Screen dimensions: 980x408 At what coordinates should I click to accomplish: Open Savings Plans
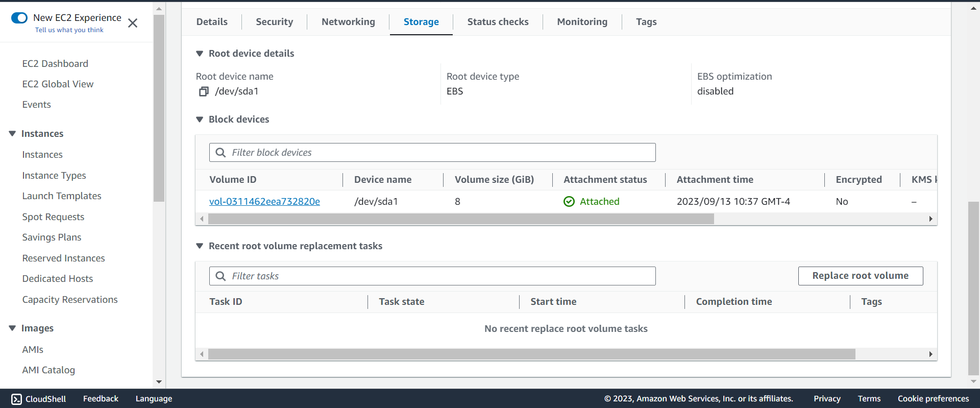coord(52,237)
